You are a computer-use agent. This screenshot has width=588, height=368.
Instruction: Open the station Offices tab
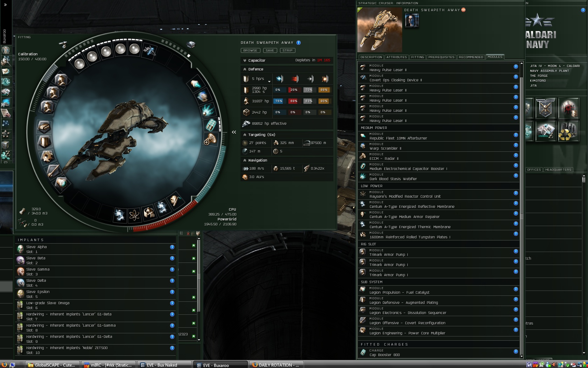pyautogui.click(x=534, y=170)
